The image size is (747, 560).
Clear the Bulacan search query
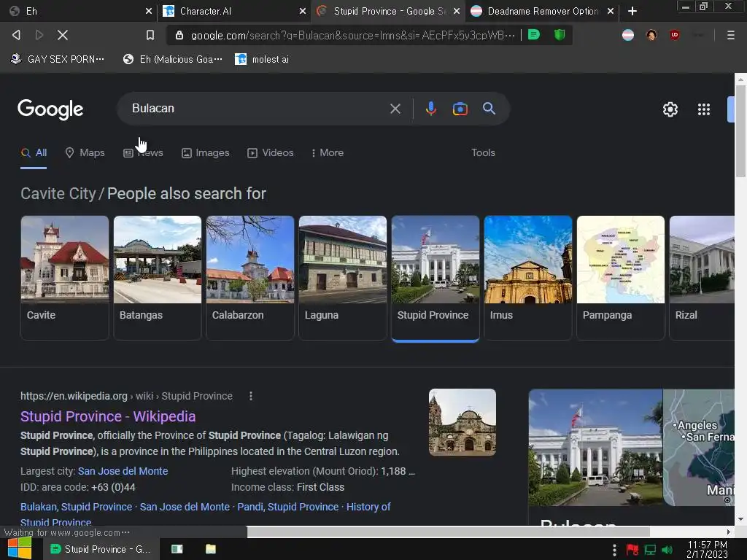(x=395, y=109)
